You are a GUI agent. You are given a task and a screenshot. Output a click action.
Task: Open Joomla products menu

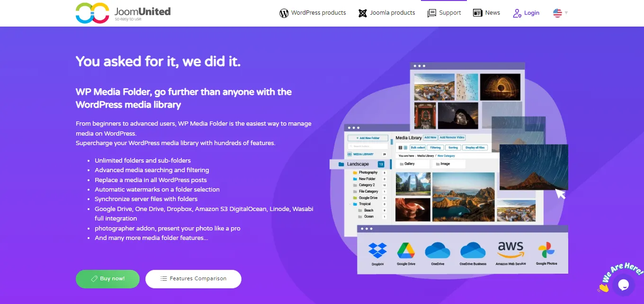click(x=386, y=13)
